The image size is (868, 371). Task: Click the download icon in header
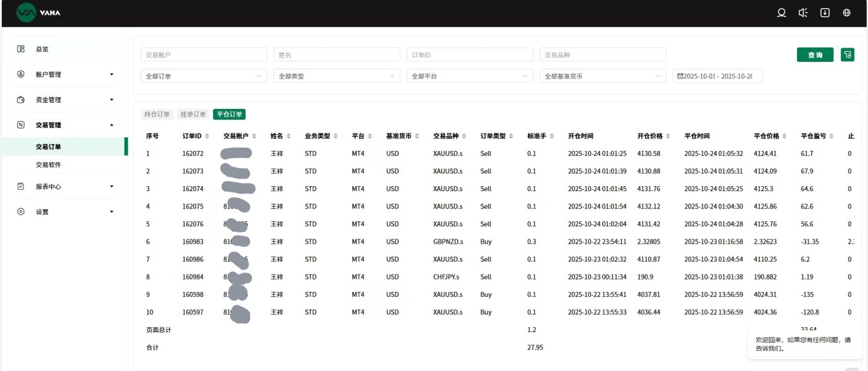tap(825, 13)
